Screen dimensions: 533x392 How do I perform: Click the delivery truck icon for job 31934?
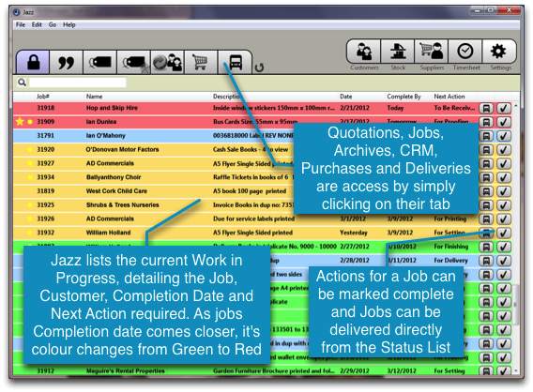coord(486,177)
